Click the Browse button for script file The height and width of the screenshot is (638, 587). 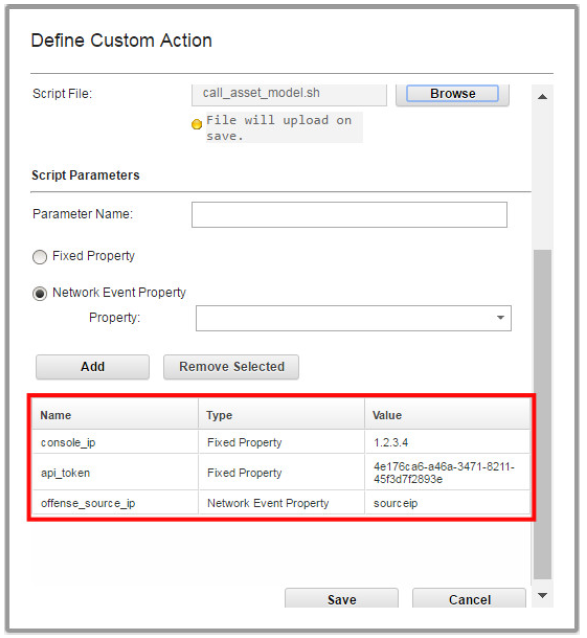452,94
